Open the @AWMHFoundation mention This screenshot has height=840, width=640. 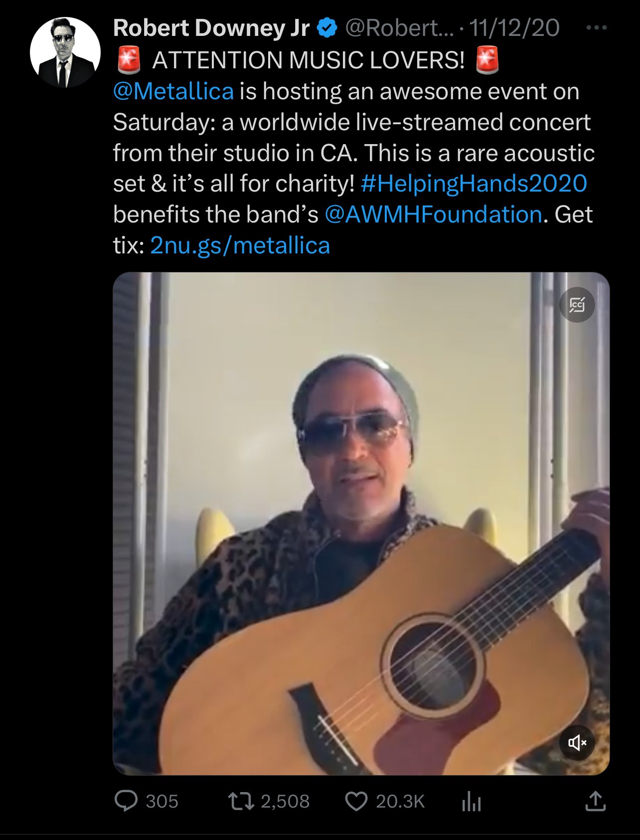433,214
